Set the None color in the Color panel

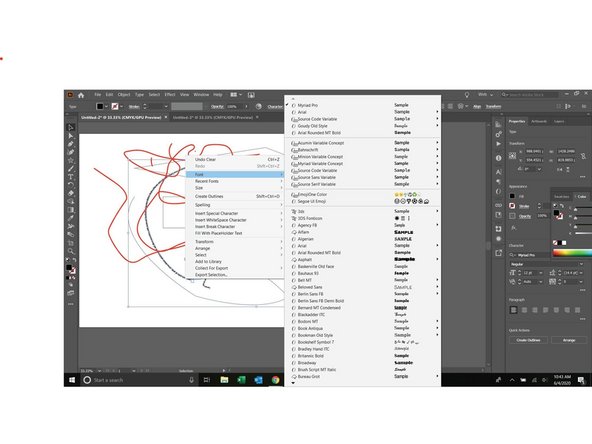coord(555,243)
